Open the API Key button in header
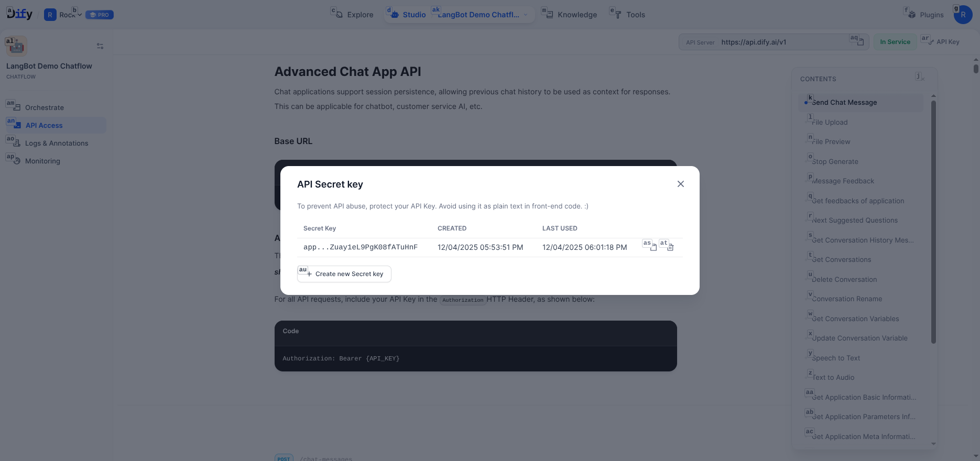980x461 pixels. click(942, 42)
